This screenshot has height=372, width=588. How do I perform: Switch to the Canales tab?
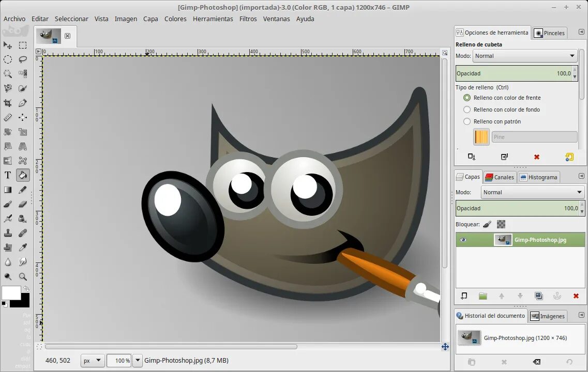click(x=500, y=177)
